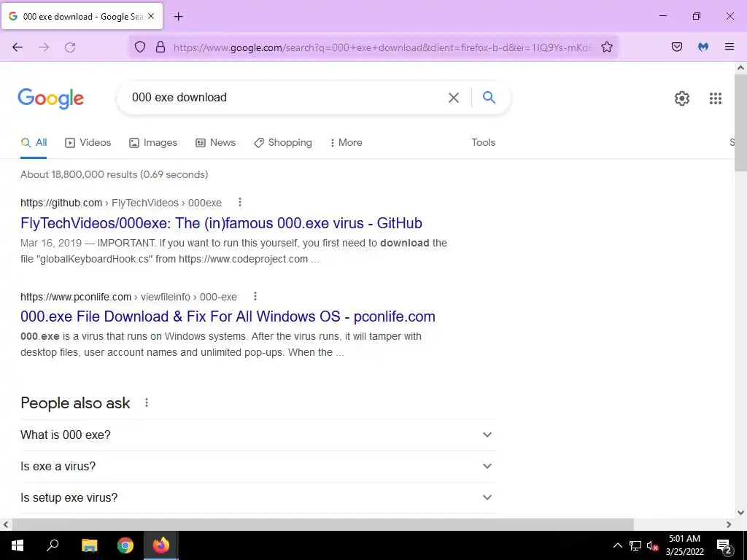Open a new tab

coord(178,17)
